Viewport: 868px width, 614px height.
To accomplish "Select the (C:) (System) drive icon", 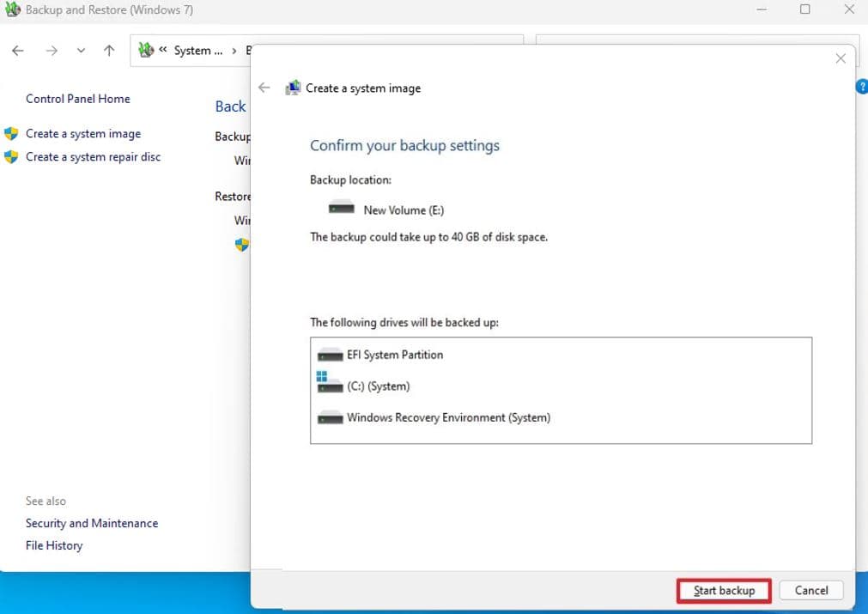I will [329, 385].
